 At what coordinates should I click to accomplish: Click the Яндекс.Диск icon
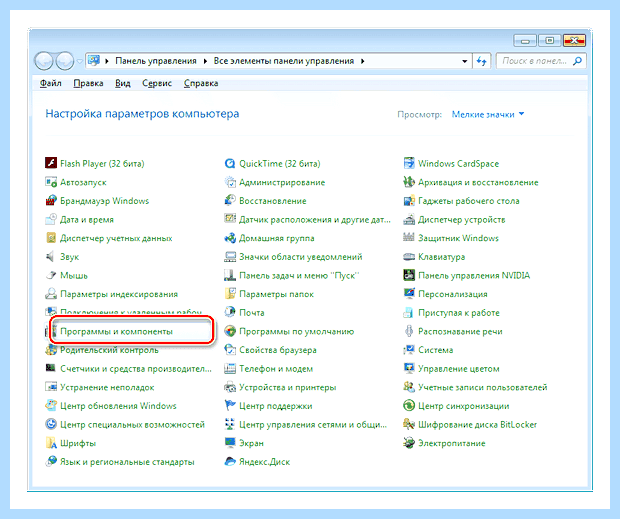point(230,461)
